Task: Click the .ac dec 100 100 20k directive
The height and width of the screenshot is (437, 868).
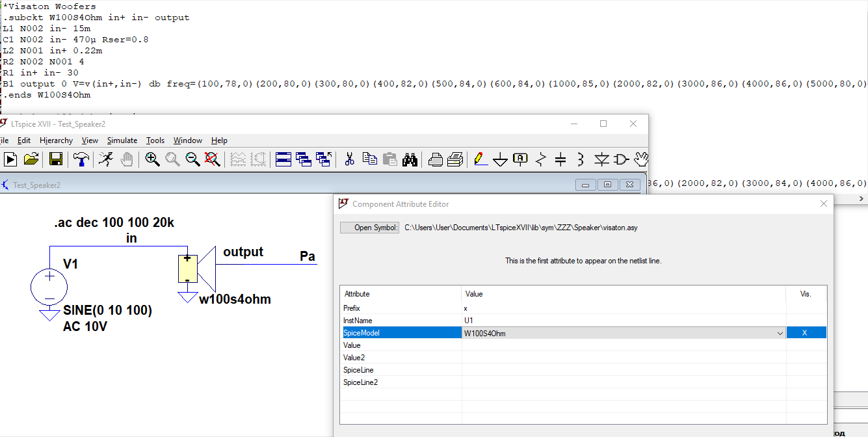Action: (114, 223)
